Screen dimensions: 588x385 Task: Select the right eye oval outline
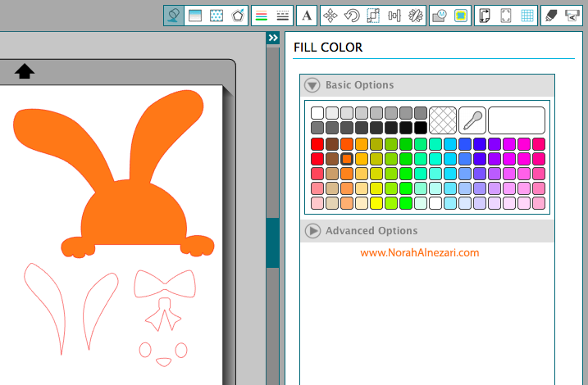pos(181,350)
